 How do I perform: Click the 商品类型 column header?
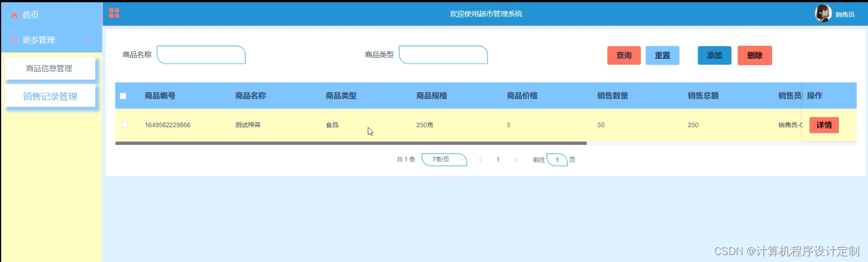click(341, 96)
